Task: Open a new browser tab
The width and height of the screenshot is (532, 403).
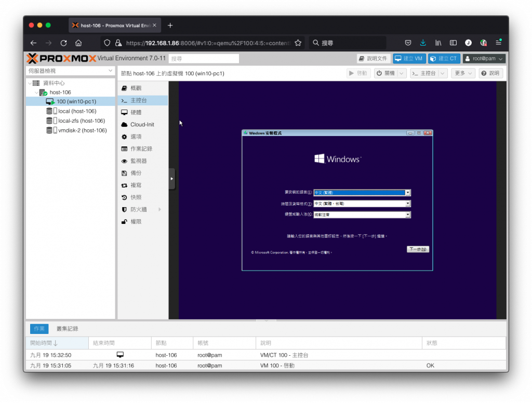Action: tap(170, 25)
